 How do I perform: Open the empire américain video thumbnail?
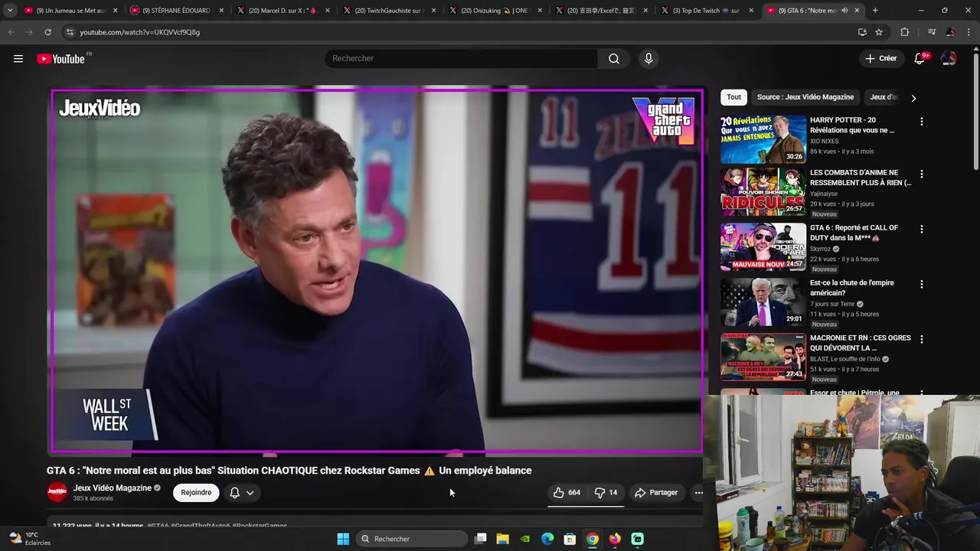(763, 302)
